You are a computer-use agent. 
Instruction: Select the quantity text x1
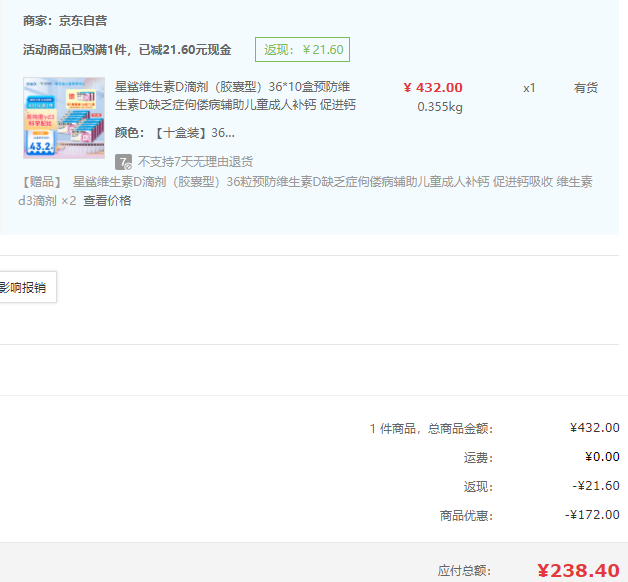pos(529,88)
